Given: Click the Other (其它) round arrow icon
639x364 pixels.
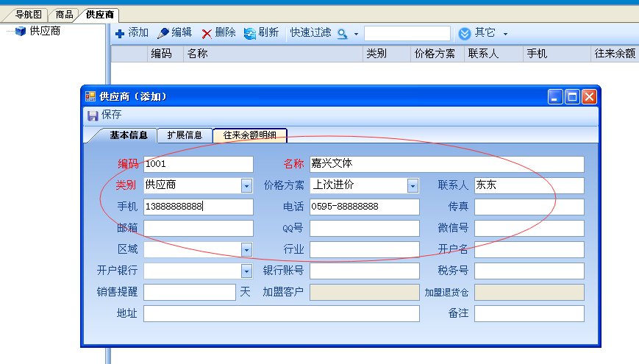Looking at the screenshot, I should click(465, 33).
